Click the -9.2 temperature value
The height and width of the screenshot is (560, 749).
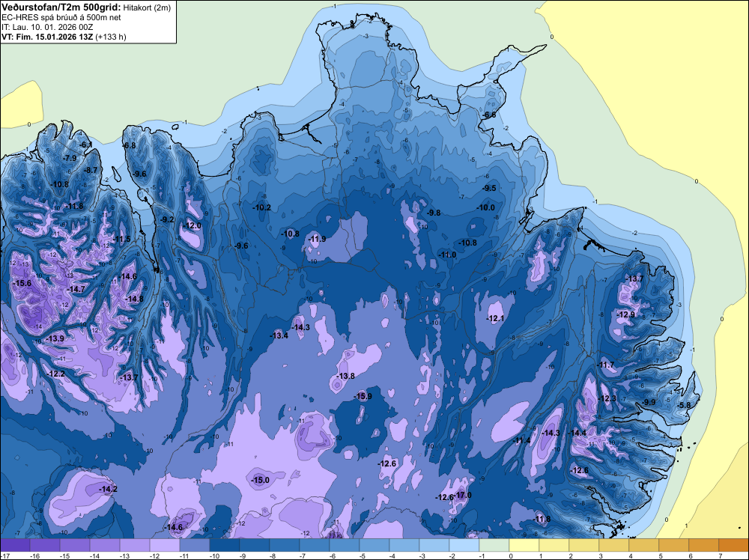pos(167,219)
